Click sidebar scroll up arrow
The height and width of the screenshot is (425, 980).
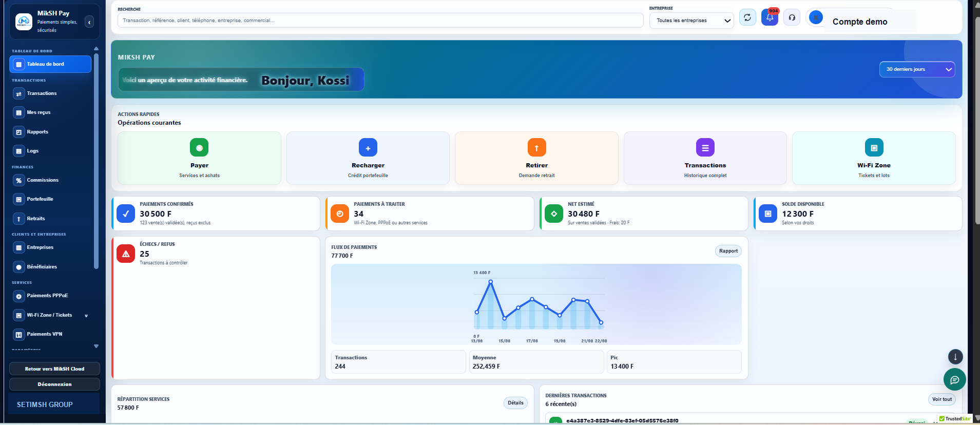point(96,49)
